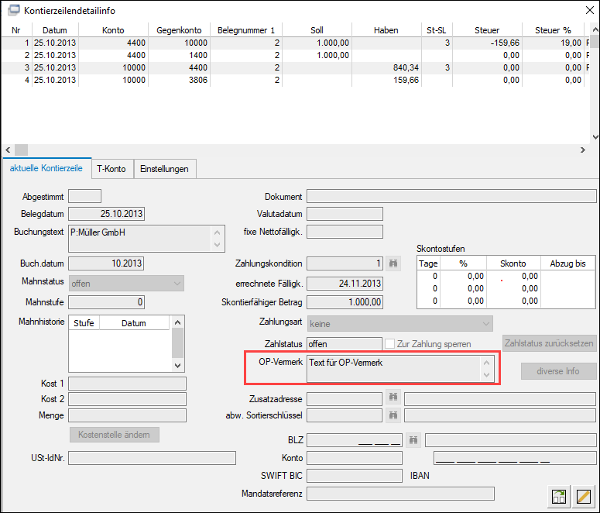Click binoculars lookup icon next to BLZ

[x=413, y=440]
